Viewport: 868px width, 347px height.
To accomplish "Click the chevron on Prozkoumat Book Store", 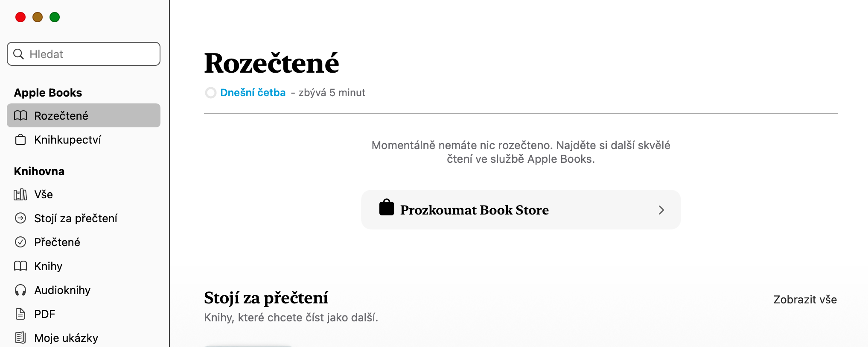I will click(x=661, y=210).
